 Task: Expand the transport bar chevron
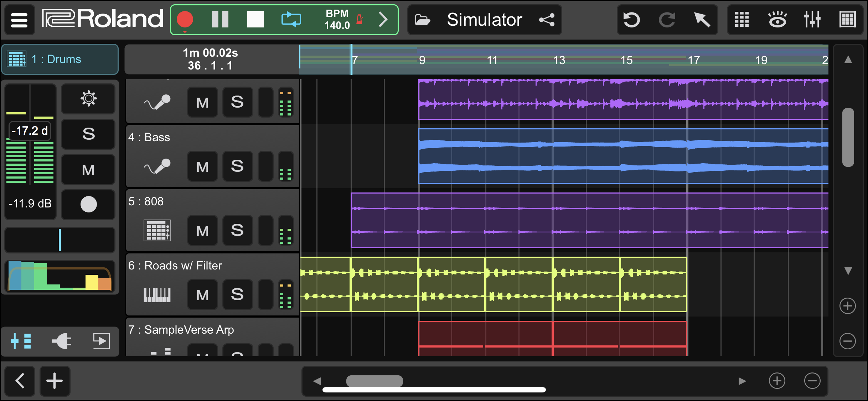pyautogui.click(x=383, y=20)
